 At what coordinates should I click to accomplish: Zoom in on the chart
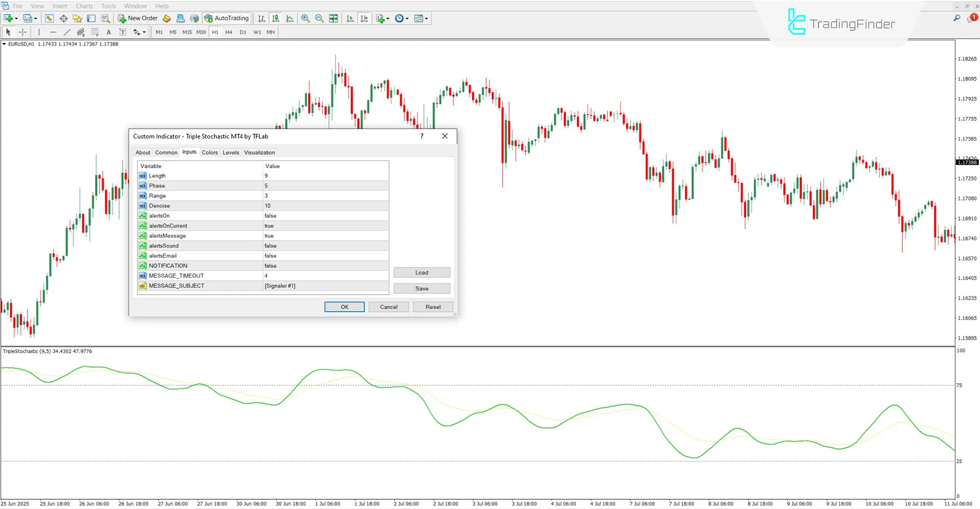(305, 18)
